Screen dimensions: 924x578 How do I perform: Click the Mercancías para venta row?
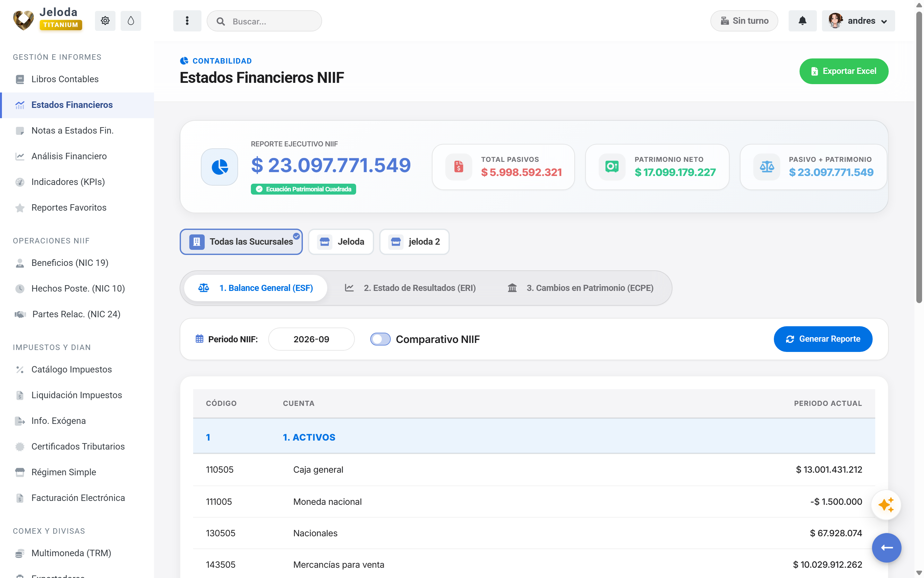(534, 565)
